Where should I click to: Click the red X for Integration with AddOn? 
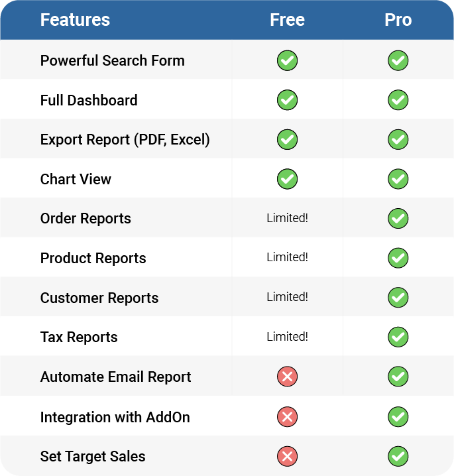pyautogui.click(x=287, y=416)
